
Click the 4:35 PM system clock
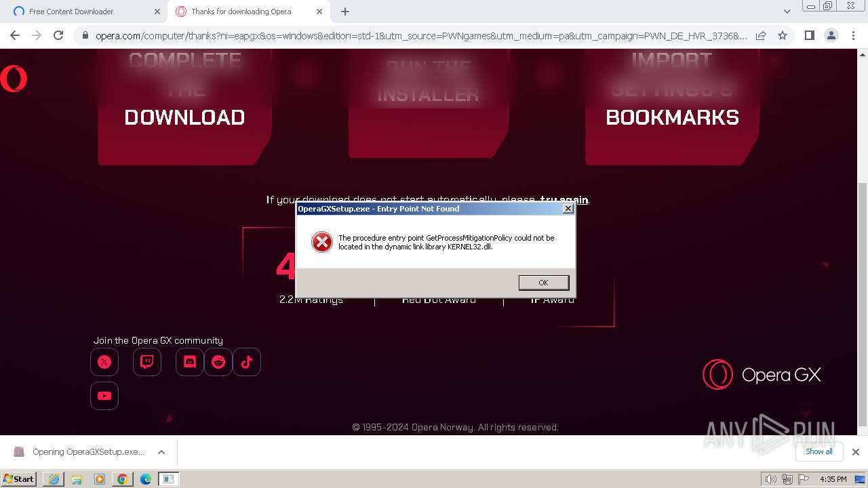pos(833,479)
